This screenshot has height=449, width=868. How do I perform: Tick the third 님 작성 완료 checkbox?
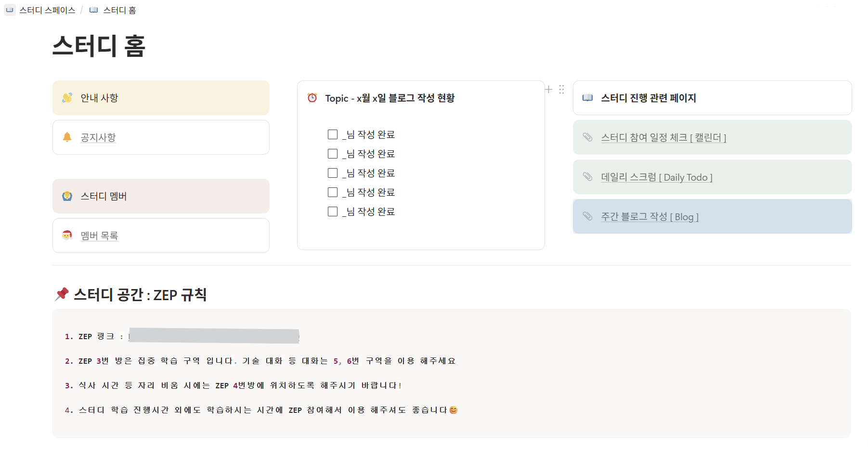pyautogui.click(x=333, y=173)
